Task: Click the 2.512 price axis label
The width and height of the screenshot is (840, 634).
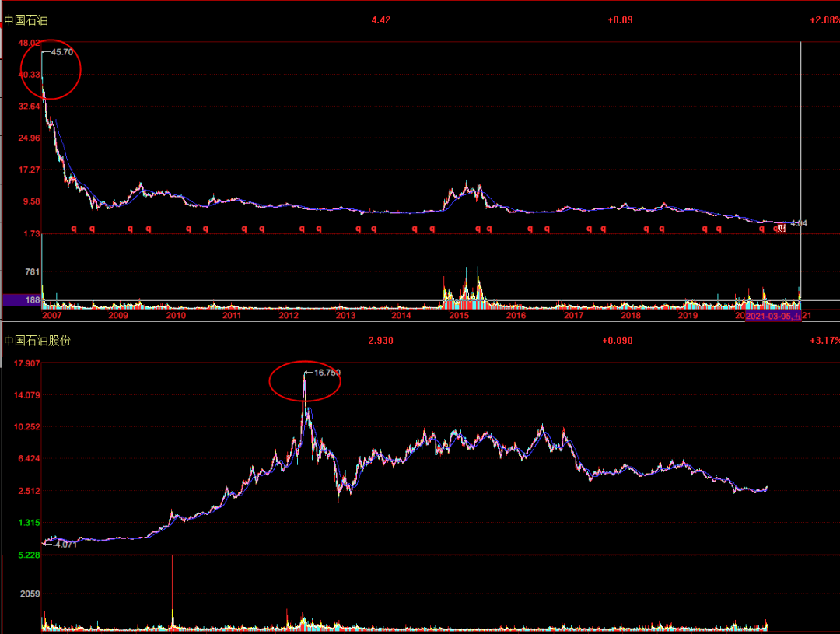Action: coord(30,490)
